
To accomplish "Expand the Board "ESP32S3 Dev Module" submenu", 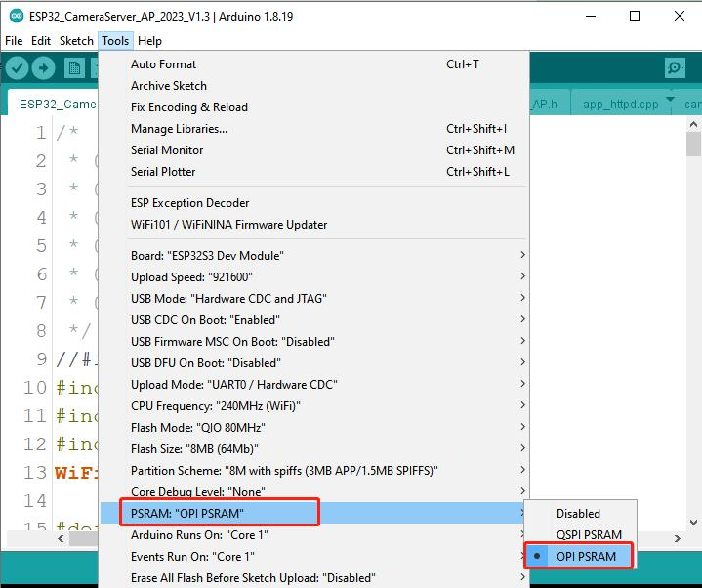I will [x=313, y=255].
